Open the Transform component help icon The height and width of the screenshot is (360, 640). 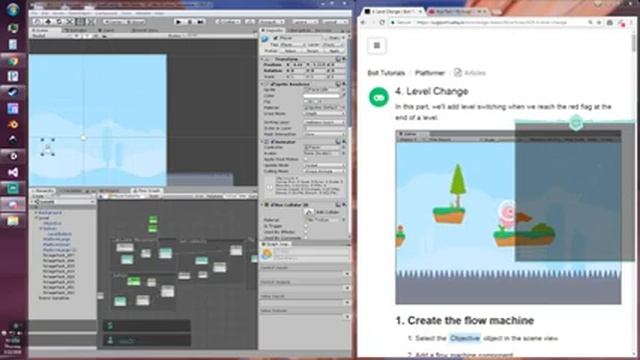click(x=338, y=59)
